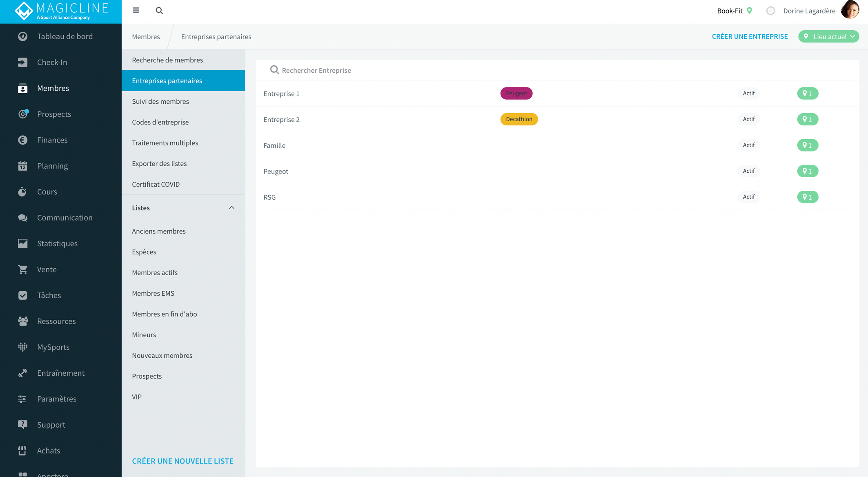
Task: Click Membres breadcrumb
Action: tap(146, 37)
